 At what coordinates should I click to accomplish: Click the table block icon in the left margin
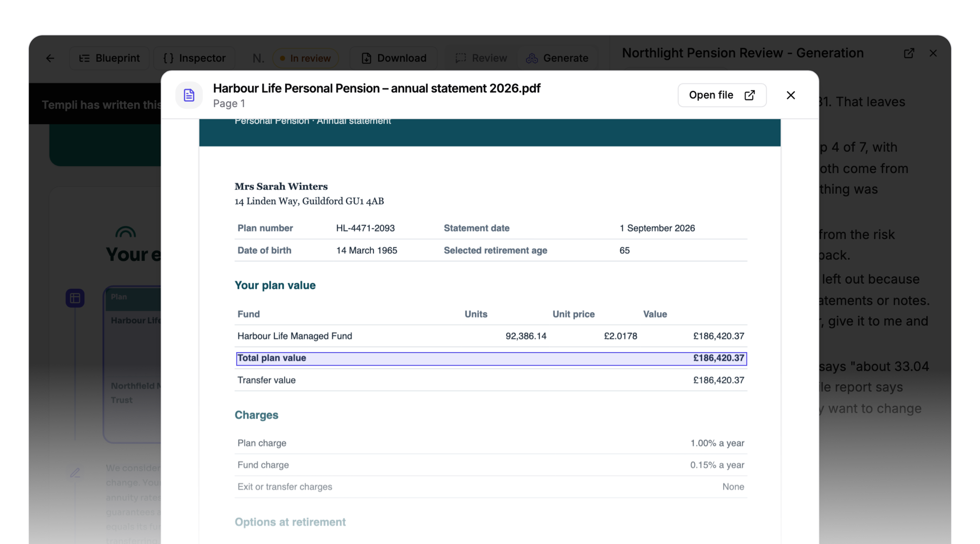(75, 298)
